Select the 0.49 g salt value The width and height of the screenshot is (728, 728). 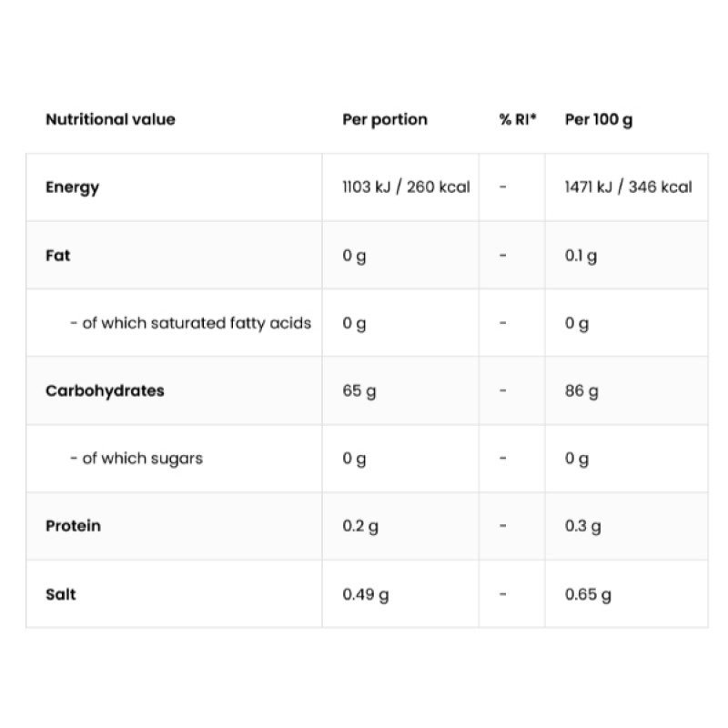point(365,594)
